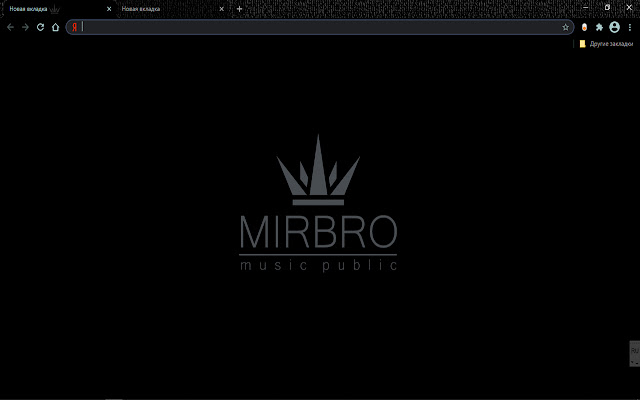Reload the current page
The image size is (640, 400).
coord(40,27)
